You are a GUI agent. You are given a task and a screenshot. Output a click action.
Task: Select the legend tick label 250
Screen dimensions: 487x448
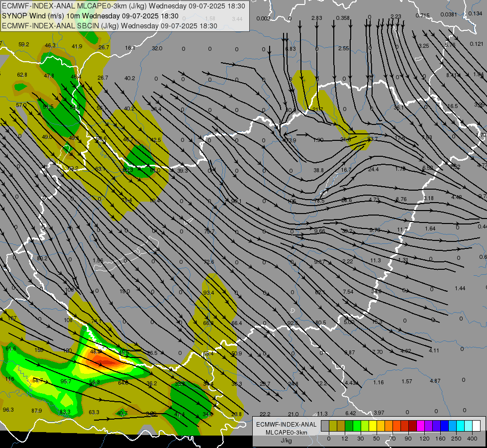[456, 439]
